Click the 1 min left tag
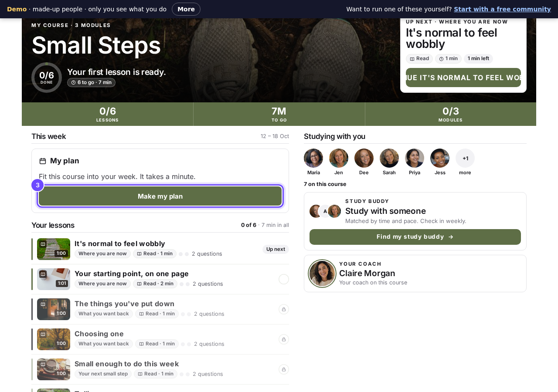 (x=478, y=59)
